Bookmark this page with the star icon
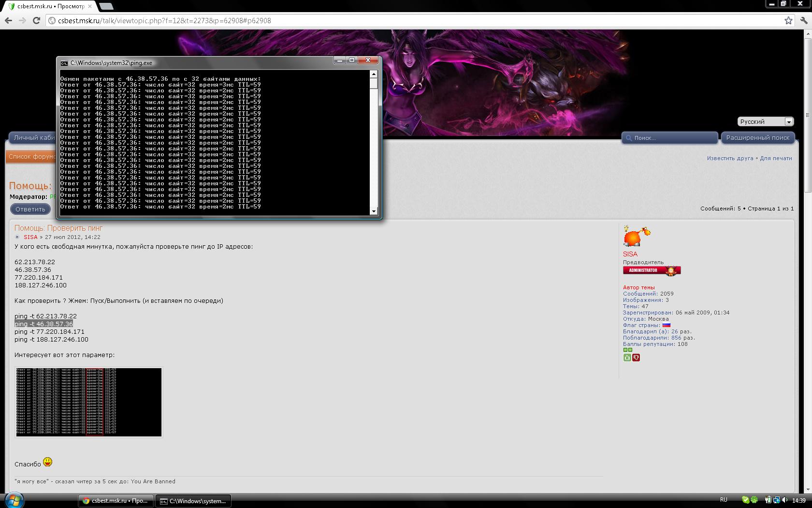 [788, 20]
